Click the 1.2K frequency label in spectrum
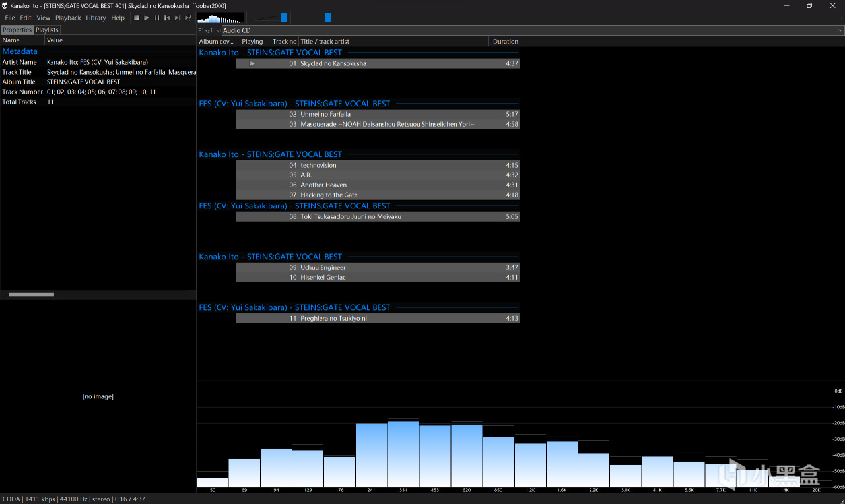The height and width of the screenshot is (504, 845). coord(530,491)
